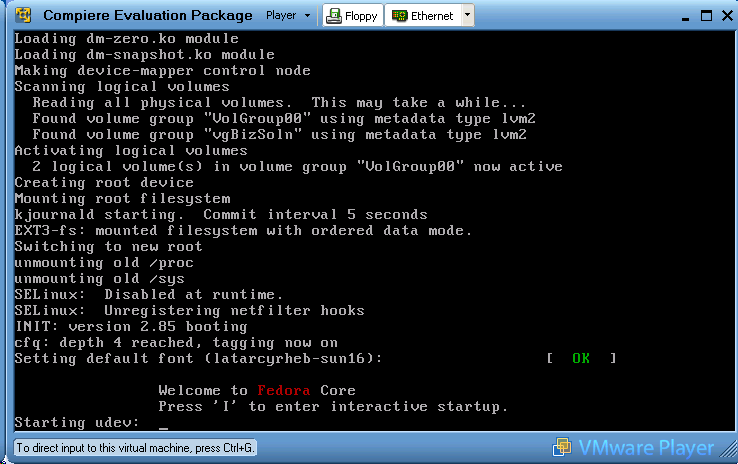This screenshot has height=464, width=738.
Task: Click the green OK status in console
Action: point(581,358)
